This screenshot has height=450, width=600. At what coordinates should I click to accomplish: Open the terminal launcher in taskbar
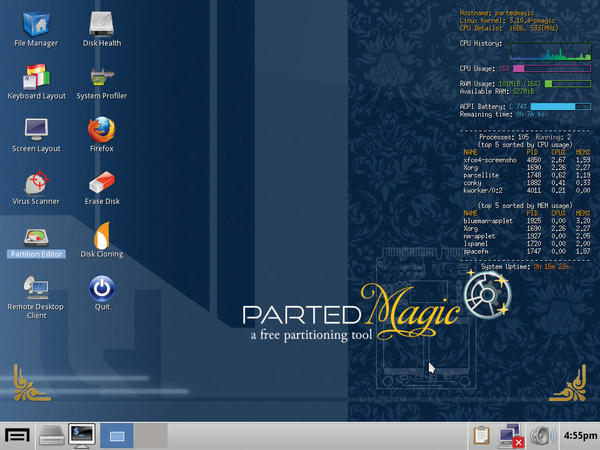pyautogui.click(x=82, y=436)
